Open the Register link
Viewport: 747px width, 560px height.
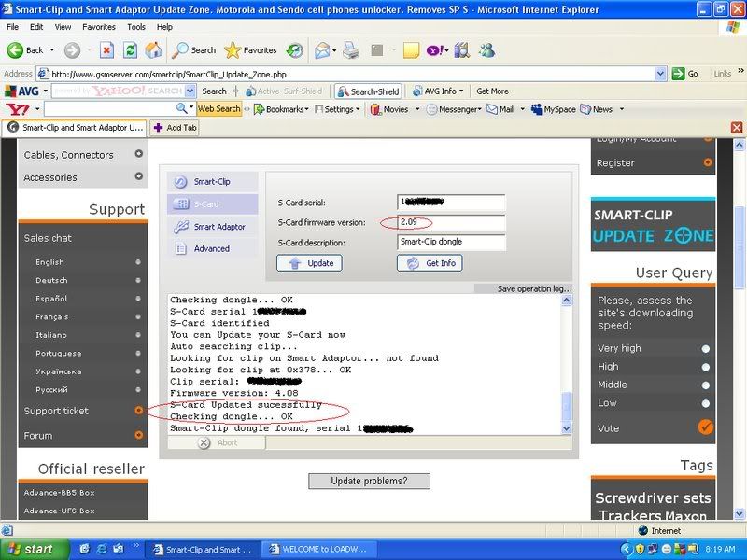[615, 162]
